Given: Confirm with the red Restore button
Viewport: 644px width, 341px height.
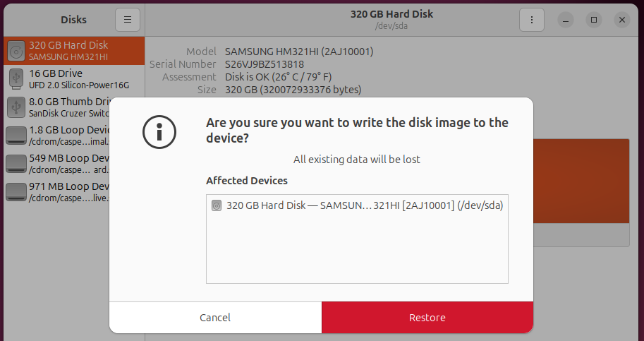Looking at the screenshot, I should (x=427, y=318).
